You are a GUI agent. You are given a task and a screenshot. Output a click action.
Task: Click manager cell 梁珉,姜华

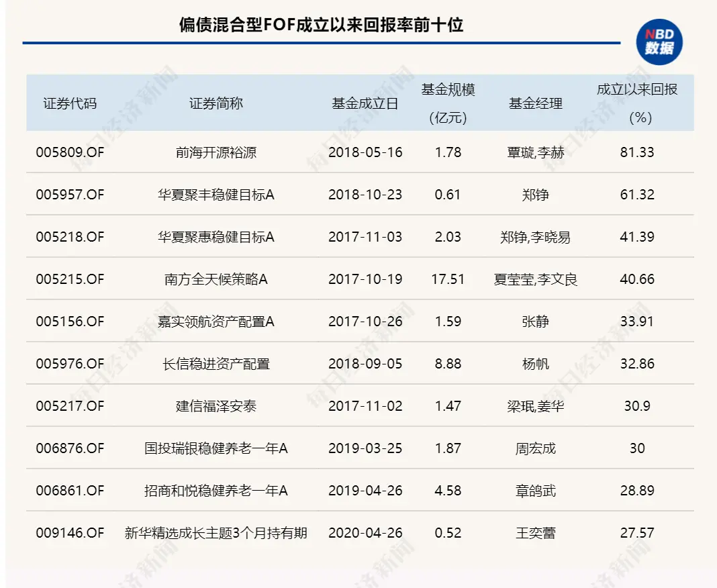[x=536, y=406]
